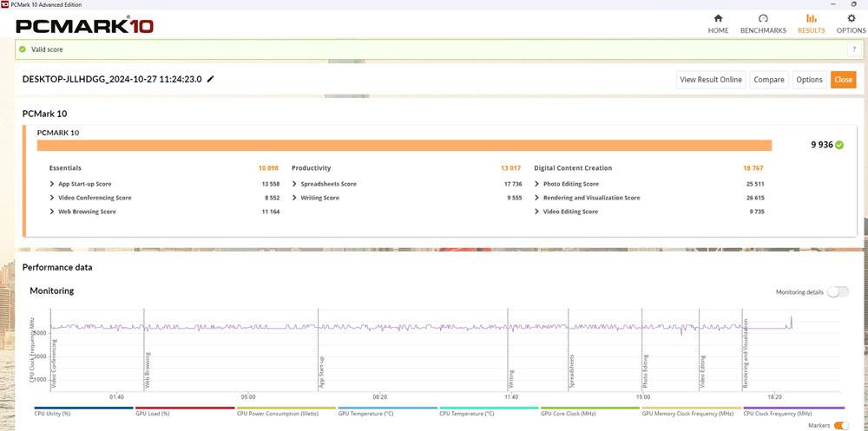Expand Video Conferencing Score details
The height and width of the screenshot is (431, 868).
(52, 198)
